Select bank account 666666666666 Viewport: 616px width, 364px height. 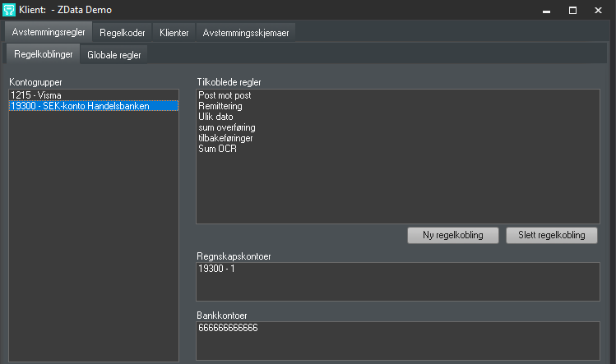(228, 327)
